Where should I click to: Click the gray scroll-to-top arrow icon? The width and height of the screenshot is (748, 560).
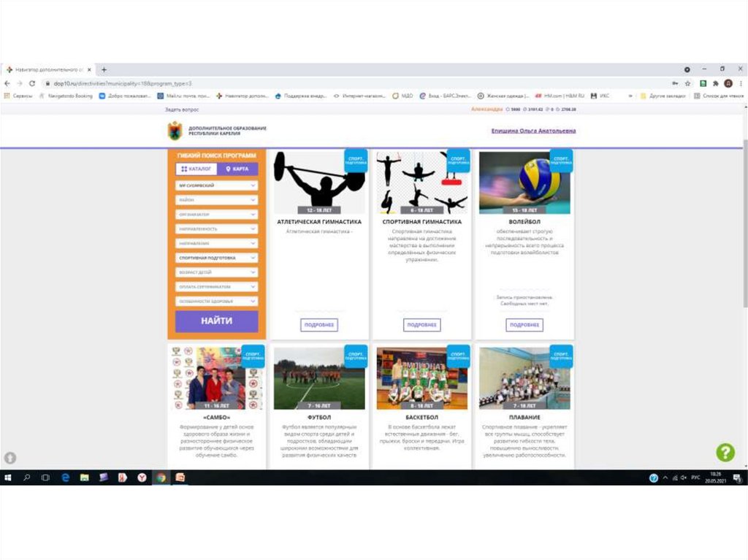pyautogui.click(x=10, y=458)
